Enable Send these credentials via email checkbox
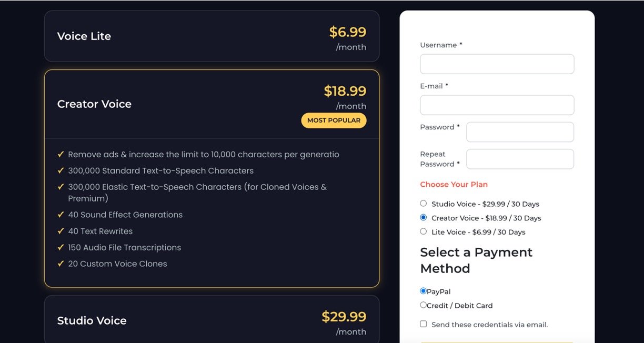Screen dimensions: 644x343 [424, 324]
